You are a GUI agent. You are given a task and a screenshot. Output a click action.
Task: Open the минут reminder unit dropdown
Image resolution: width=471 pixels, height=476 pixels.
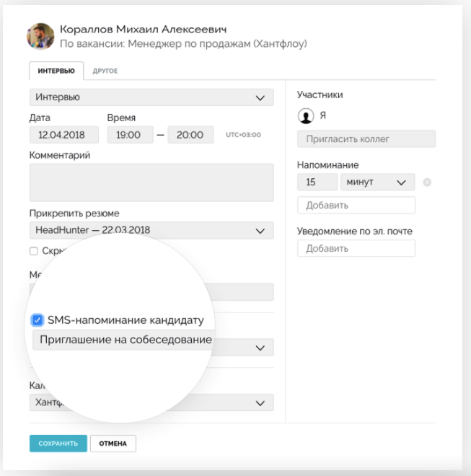pyautogui.click(x=377, y=182)
